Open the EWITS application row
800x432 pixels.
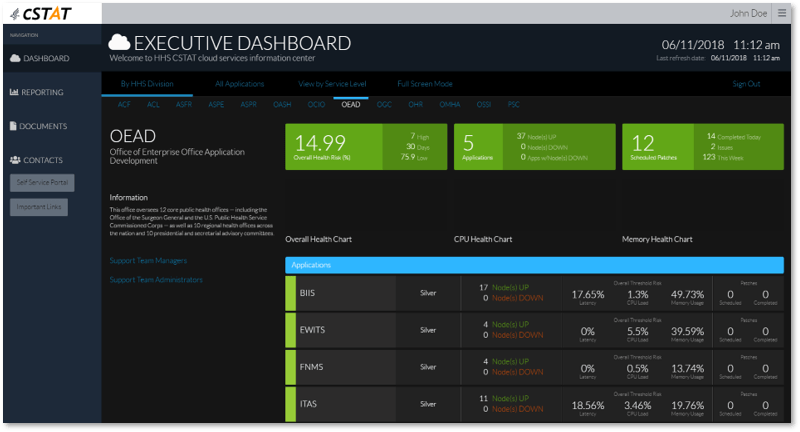pos(534,331)
